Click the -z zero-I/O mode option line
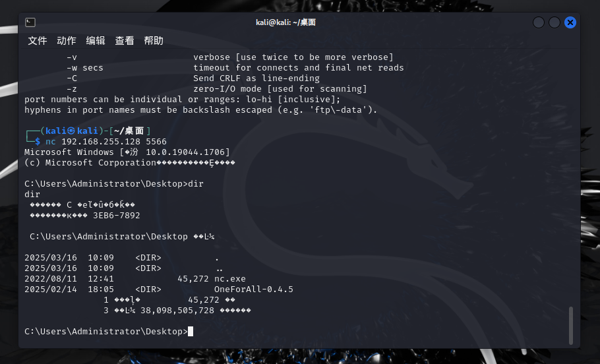600x364 pixels. coord(216,88)
